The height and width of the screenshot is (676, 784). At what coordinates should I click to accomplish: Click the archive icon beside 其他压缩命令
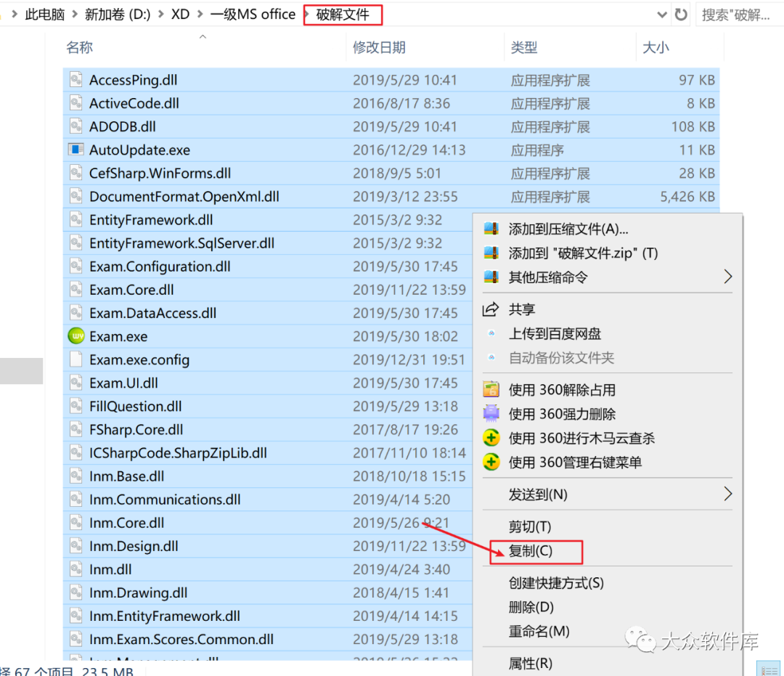tap(491, 277)
